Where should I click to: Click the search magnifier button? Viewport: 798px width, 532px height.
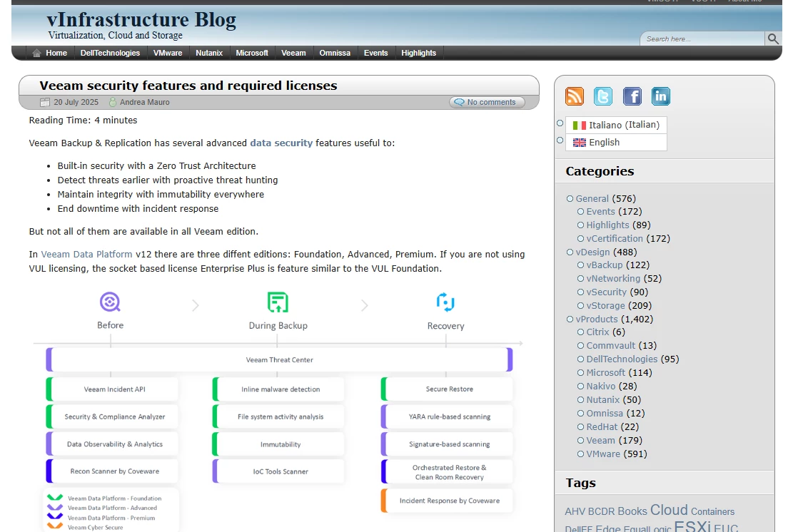773,39
